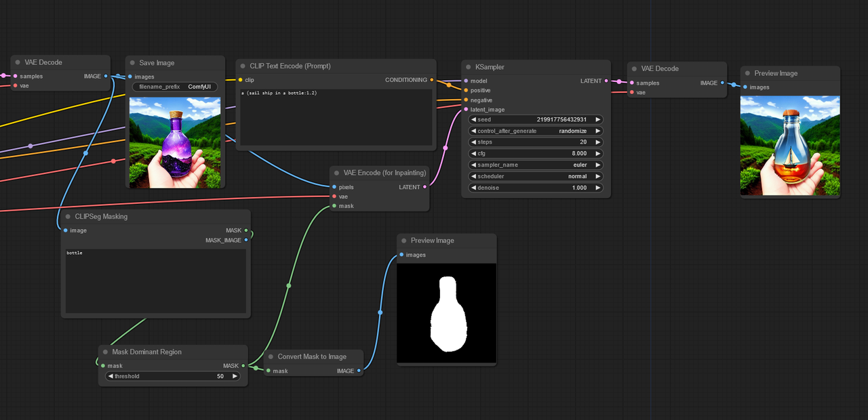Image resolution: width=868 pixels, height=420 pixels.
Task: Increase denoise with its right arrow
Action: pos(598,188)
